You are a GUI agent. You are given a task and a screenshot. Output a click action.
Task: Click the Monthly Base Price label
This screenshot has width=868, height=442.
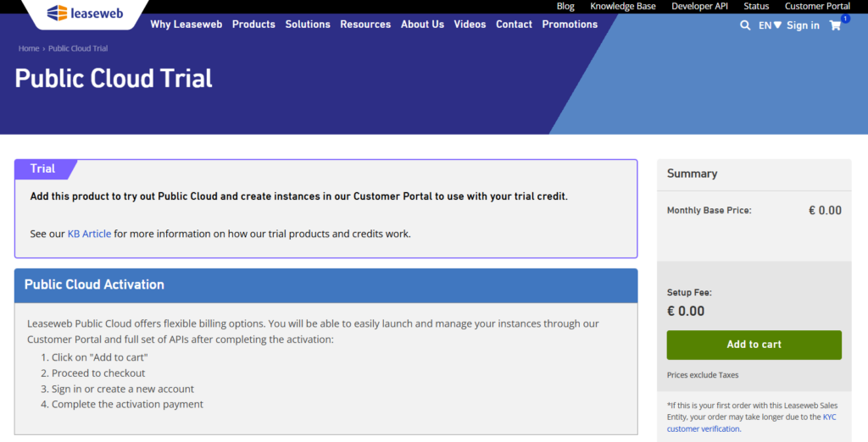[x=709, y=210]
